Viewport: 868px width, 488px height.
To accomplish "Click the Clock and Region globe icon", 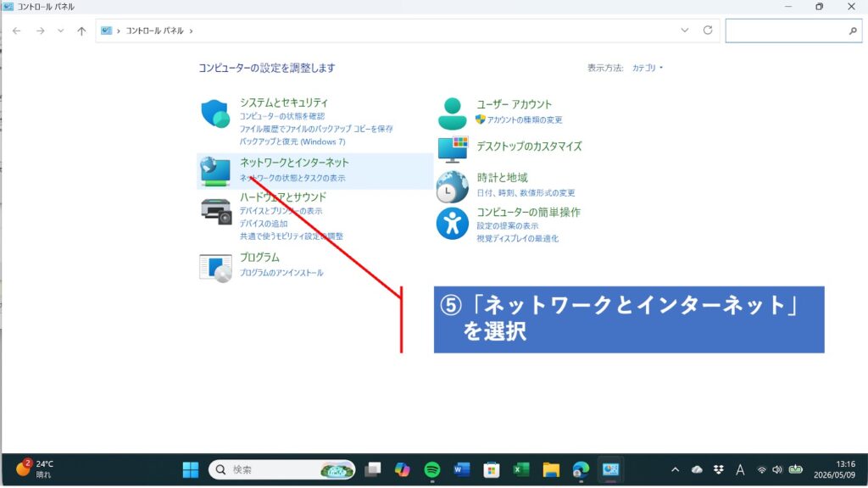I will 453,186.
